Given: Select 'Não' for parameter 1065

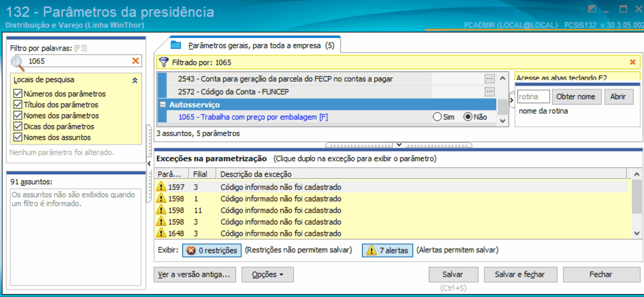Looking at the screenshot, I should coord(468,117).
